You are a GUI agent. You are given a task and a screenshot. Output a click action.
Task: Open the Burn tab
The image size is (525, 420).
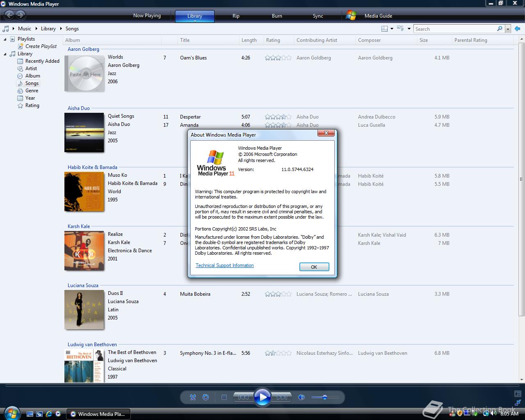coord(277,16)
